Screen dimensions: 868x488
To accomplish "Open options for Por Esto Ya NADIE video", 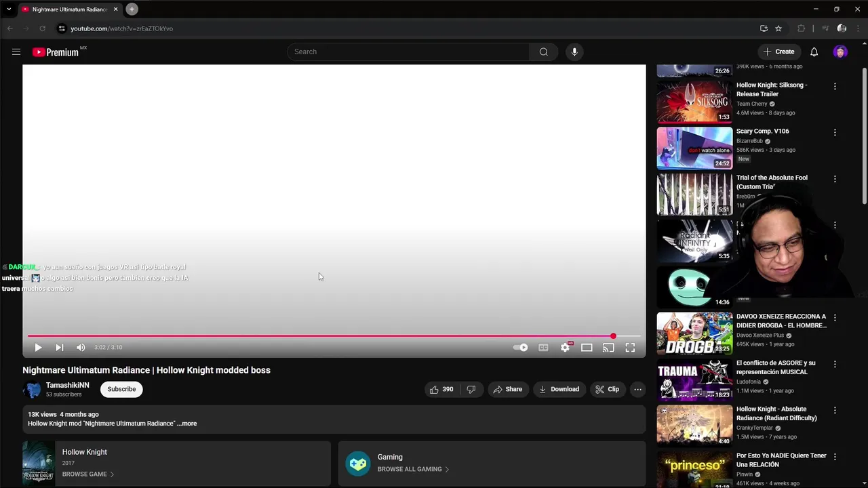I will pyautogui.click(x=835, y=457).
